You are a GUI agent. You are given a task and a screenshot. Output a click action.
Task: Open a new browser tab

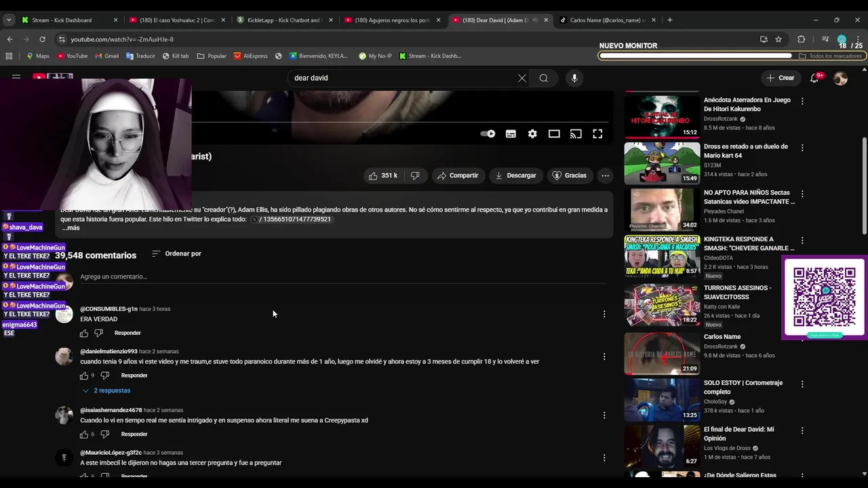tap(670, 20)
